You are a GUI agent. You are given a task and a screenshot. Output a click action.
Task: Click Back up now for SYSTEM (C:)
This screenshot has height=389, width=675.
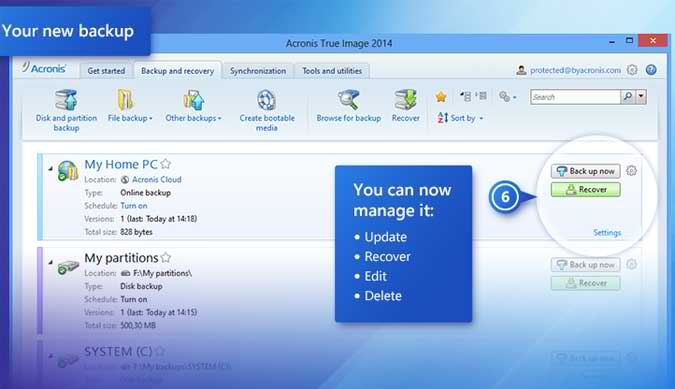point(585,358)
